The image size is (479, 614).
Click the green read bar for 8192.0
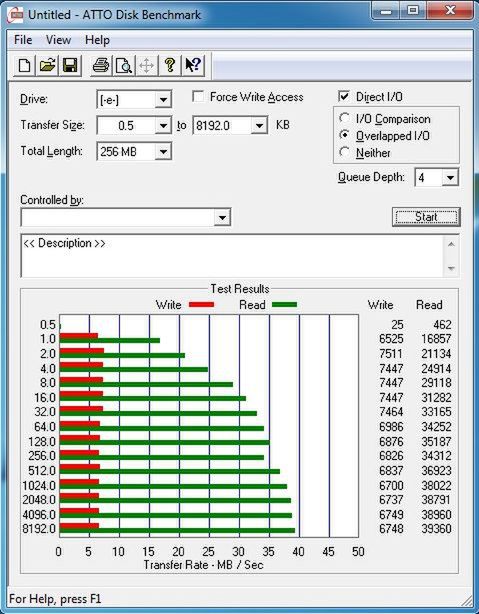click(x=177, y=531)
